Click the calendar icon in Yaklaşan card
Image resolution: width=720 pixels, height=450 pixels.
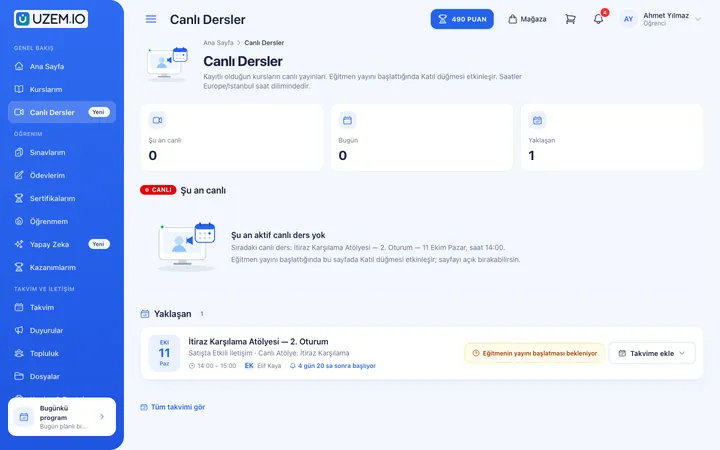coord(537,120)
